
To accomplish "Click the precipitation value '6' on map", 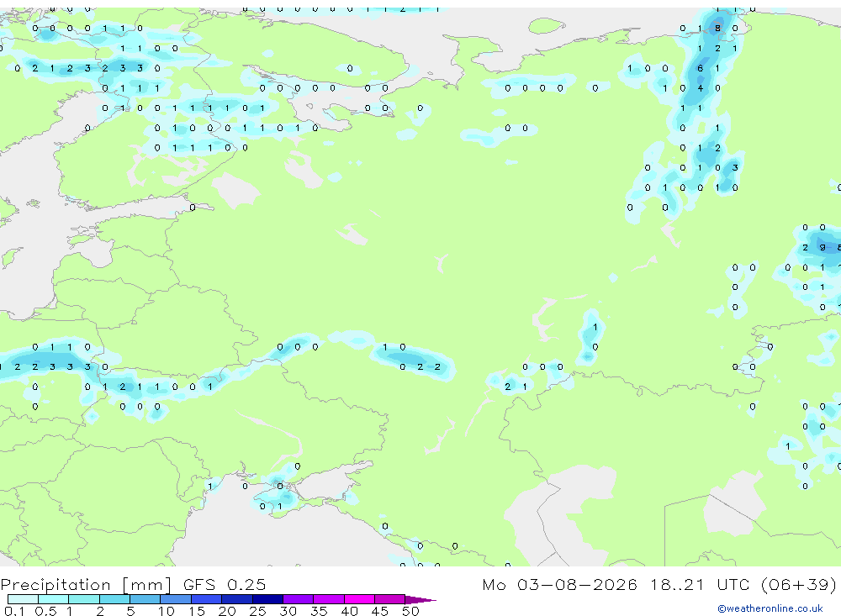I will tap(700, 68).
